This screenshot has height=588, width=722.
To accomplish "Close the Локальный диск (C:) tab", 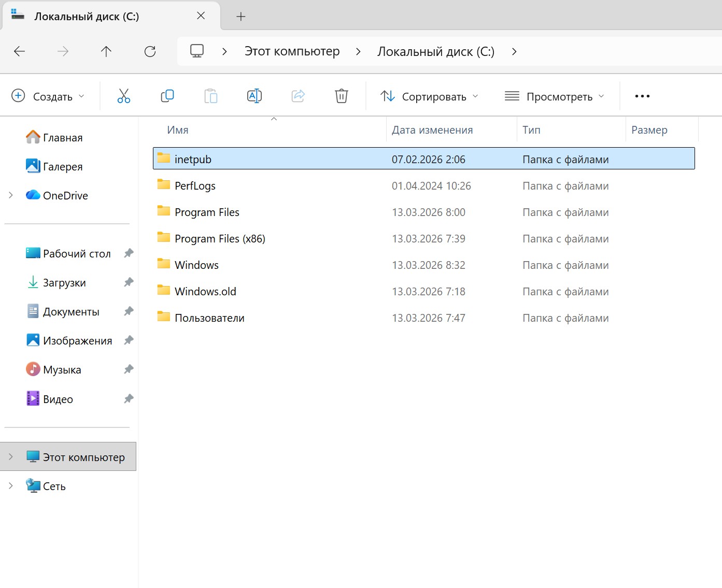I will point(201,16).
